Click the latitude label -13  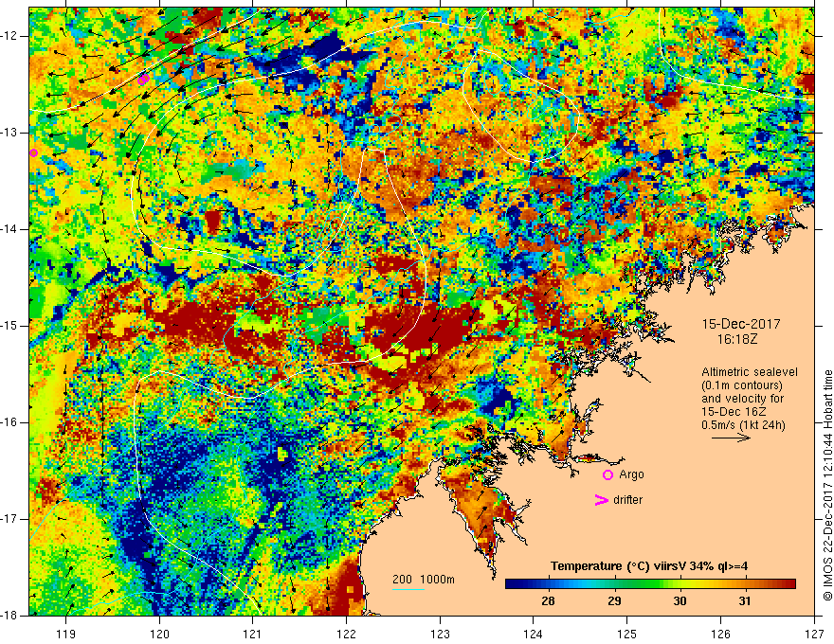[x=10, y=133]
